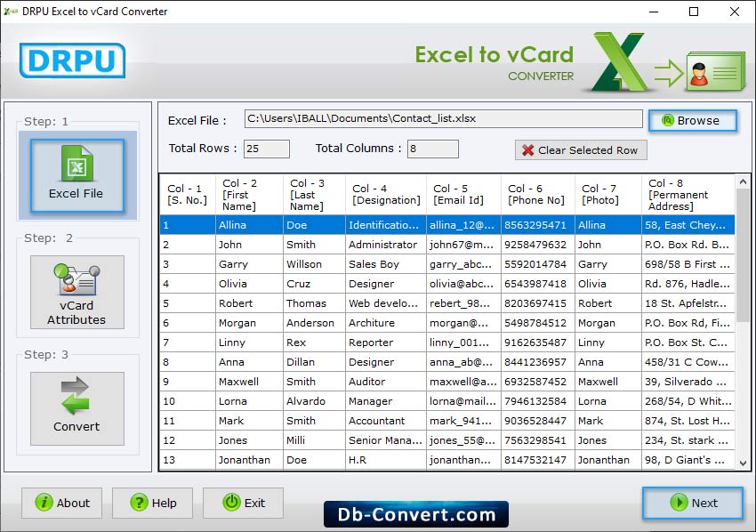Click the email cell olivia@abc...
This screenshot has width=756, height=532.
point(463,284)
